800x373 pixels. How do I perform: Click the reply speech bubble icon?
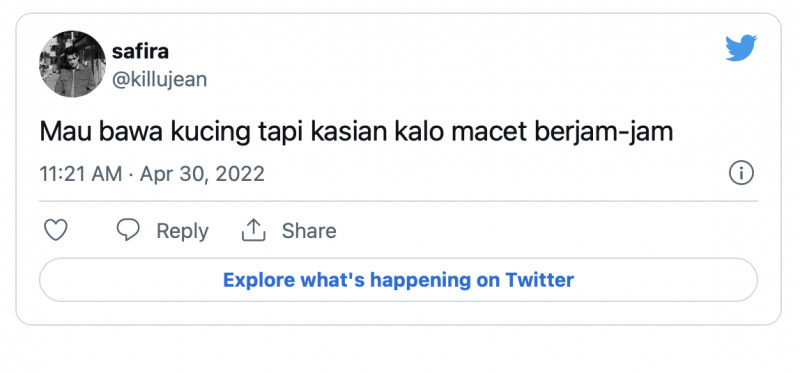(x=128, y=231)
